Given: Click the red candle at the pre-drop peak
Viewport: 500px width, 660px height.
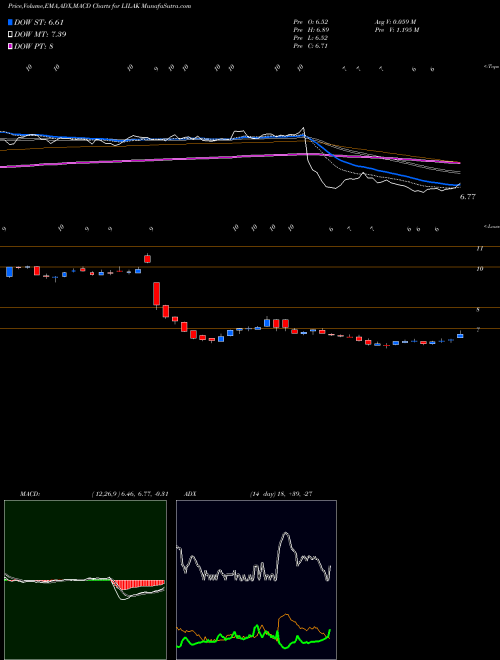Looking at the screenshot, I should (147, 258).
